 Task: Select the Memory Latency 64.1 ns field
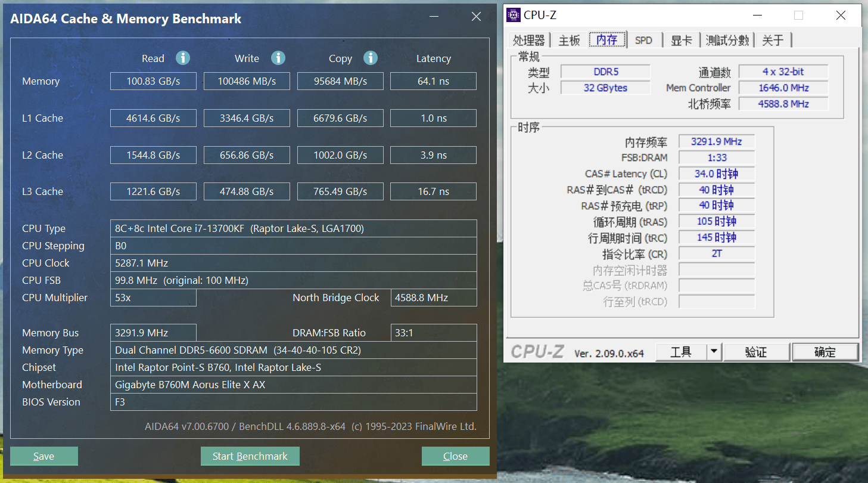coord(433,81)
